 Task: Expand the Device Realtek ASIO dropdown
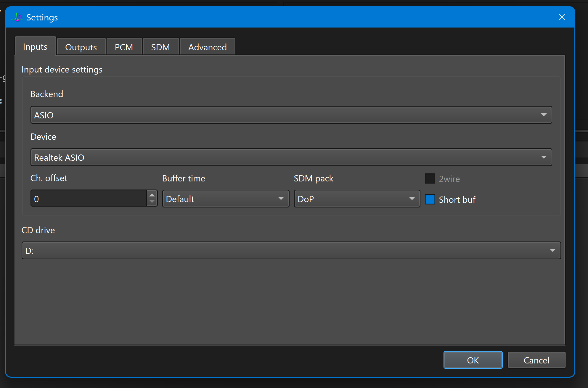[x=291, y=157]
